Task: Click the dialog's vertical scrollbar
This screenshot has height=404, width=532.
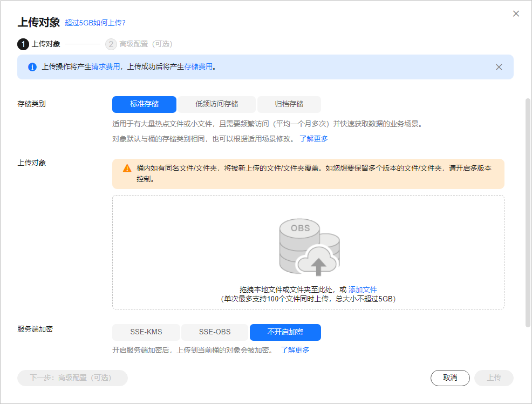Action: click(528, 213)
